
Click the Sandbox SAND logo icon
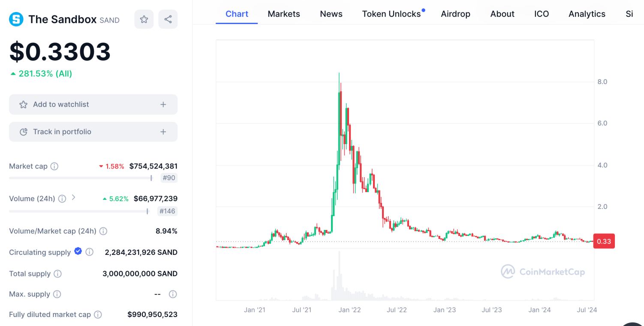[x=16, y=19]
